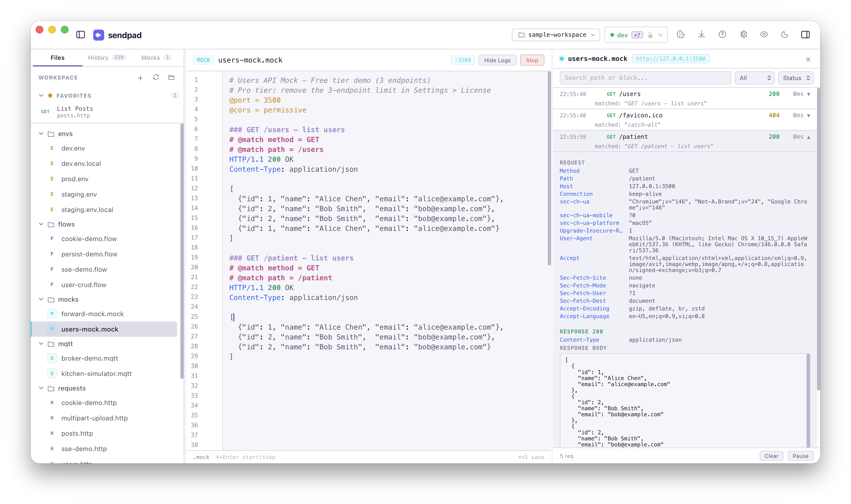The width and height of the screenshot is (851, 504).
Task: Click the @port = 3500 line
Action: (255, 100)
